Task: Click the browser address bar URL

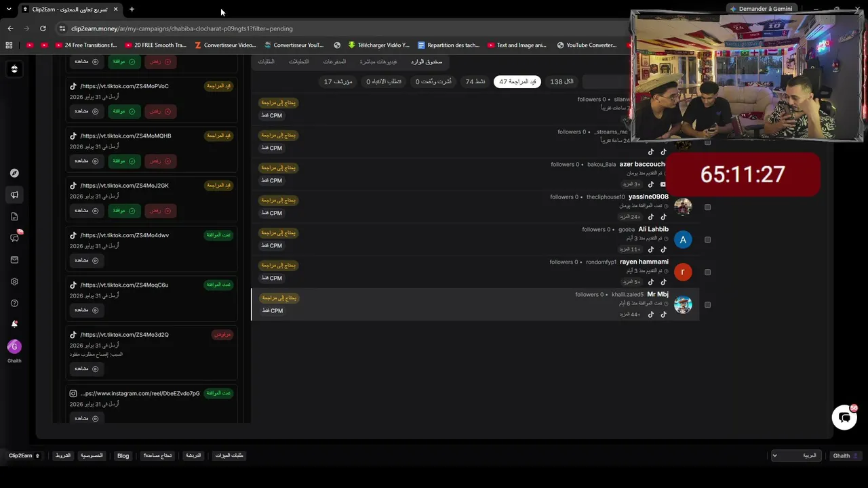Action: coord(182,28)
